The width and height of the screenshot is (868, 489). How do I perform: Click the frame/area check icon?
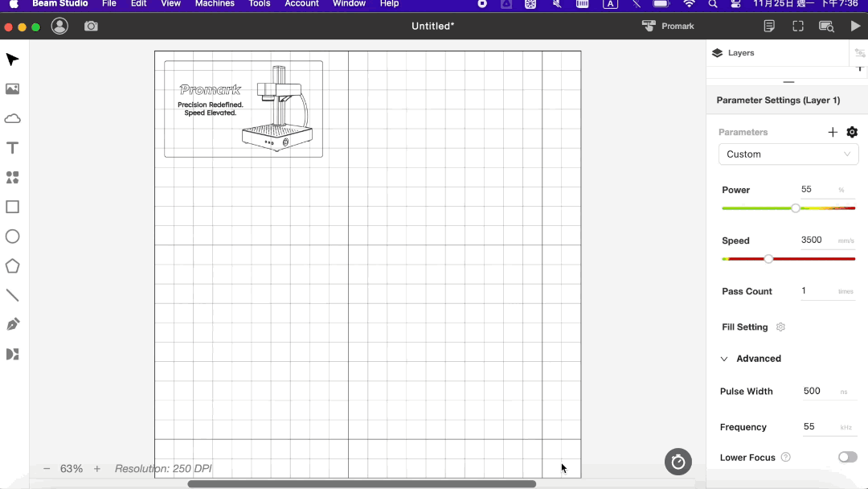pyautogui.click(x=798, y=26)
